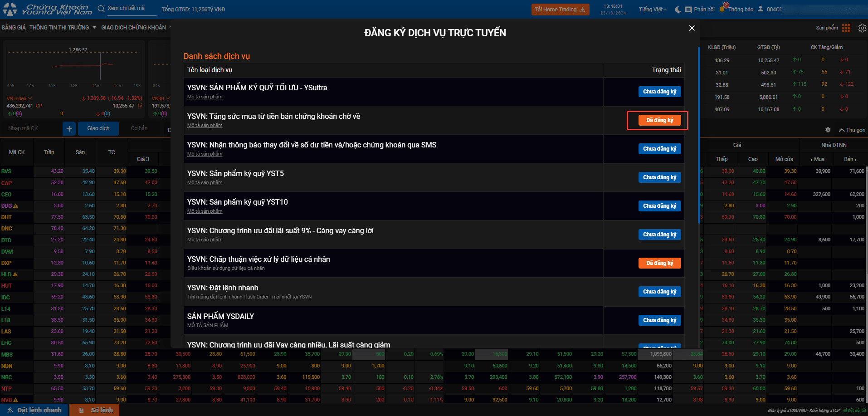Open the Bảng giá menu
Screen dimensions: 868x416
coord(14,28)
